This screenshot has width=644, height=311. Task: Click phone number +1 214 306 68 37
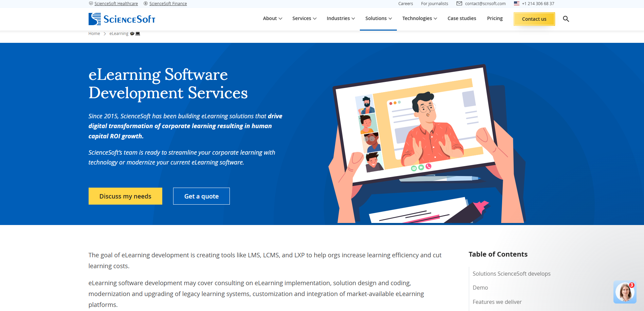[538, 3]
